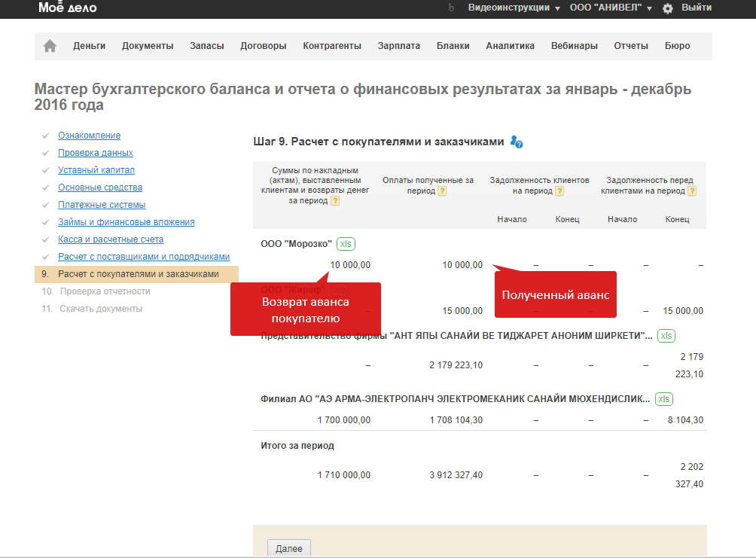Open the Бланки menu

tap(453, 46)
